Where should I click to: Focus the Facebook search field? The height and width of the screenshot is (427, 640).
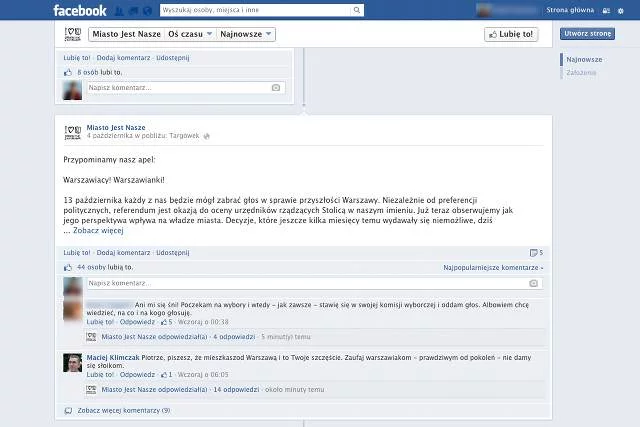[x=256, y=10]
